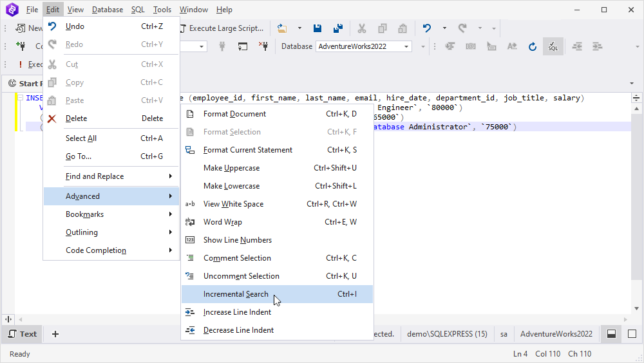The width and height of the screenshot is (644, 363).
Task: Click the toolbar Paste icon
Action: click(x=402, y=28)
